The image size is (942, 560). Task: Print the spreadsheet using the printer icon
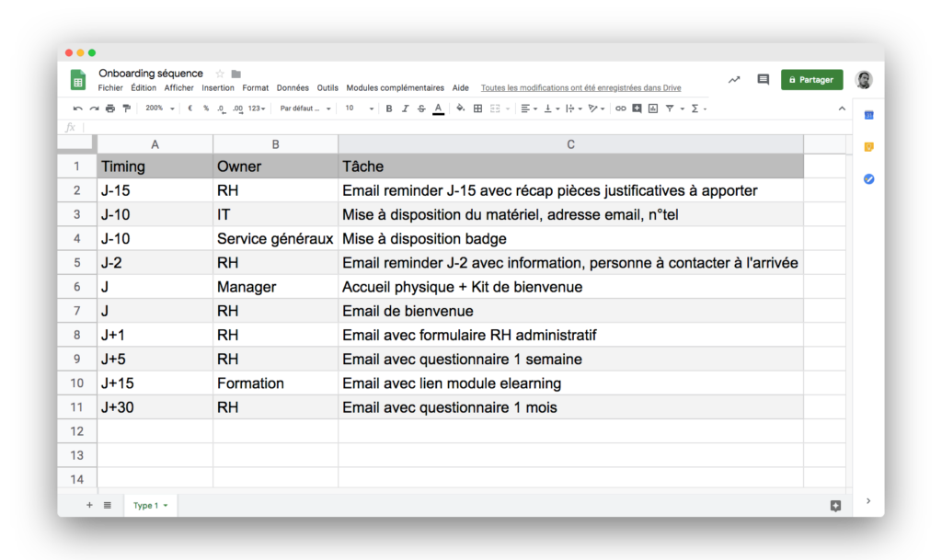pos(110,109)
